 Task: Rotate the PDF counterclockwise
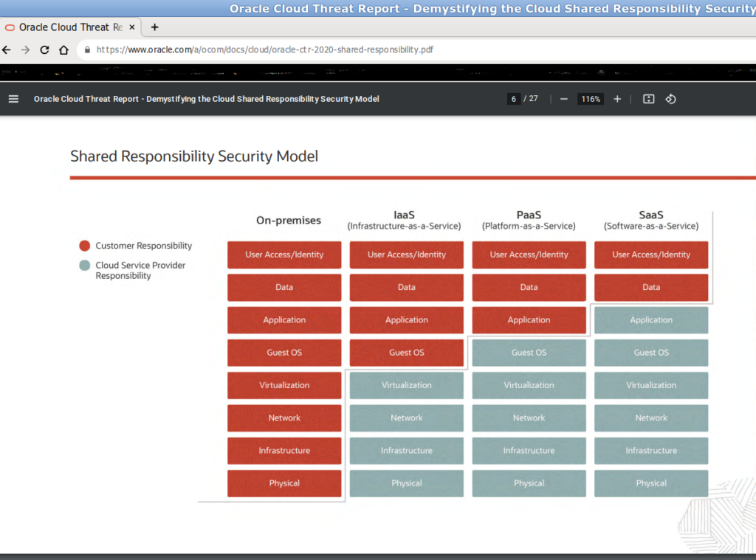point(670,99)
